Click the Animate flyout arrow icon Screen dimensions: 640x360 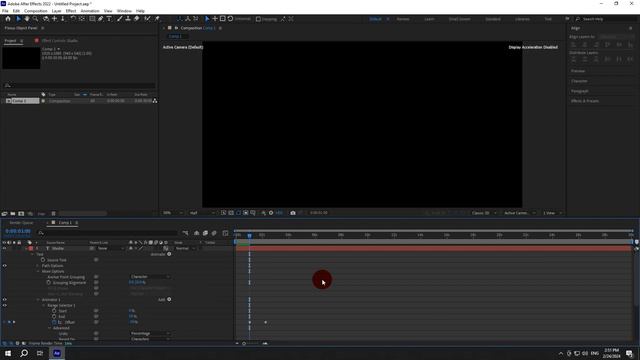(169, 254)
